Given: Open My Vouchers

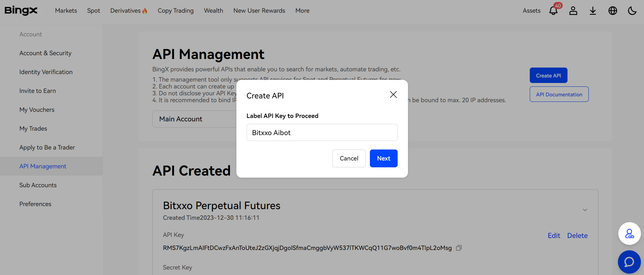Looking at the screenshot, I should (x=37, y=110).
